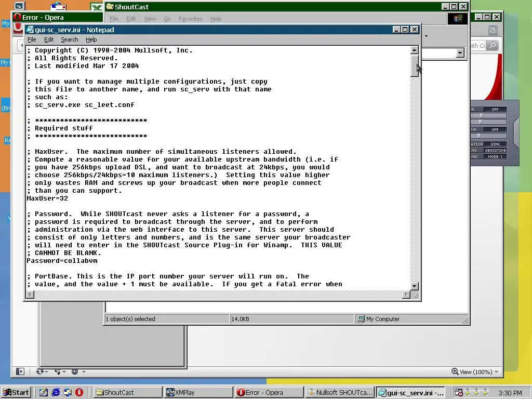
Task: Click the gui-sc_serv.ini taskbar button
Action: [410, 392]
